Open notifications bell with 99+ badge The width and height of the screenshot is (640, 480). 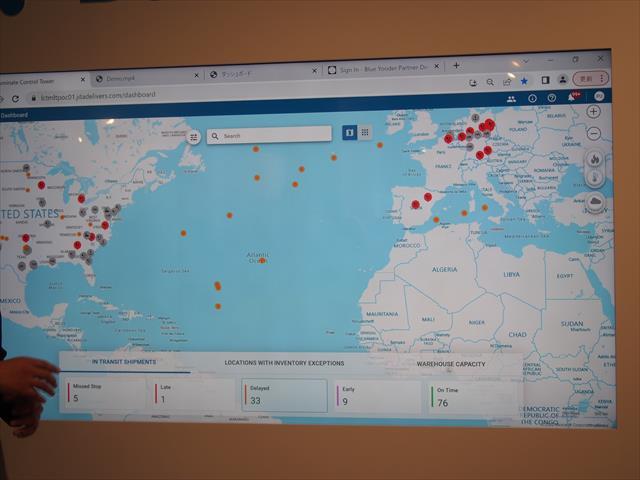click(573, 97)
